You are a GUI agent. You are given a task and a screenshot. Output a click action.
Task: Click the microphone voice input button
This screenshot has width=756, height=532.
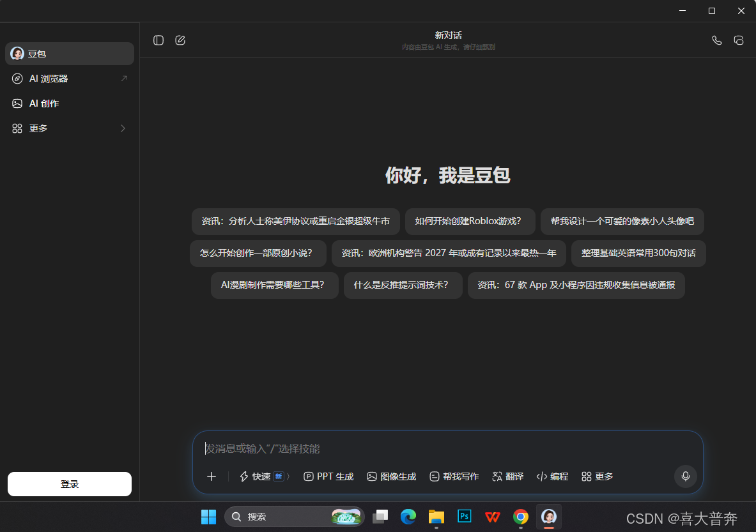(685, 476)
